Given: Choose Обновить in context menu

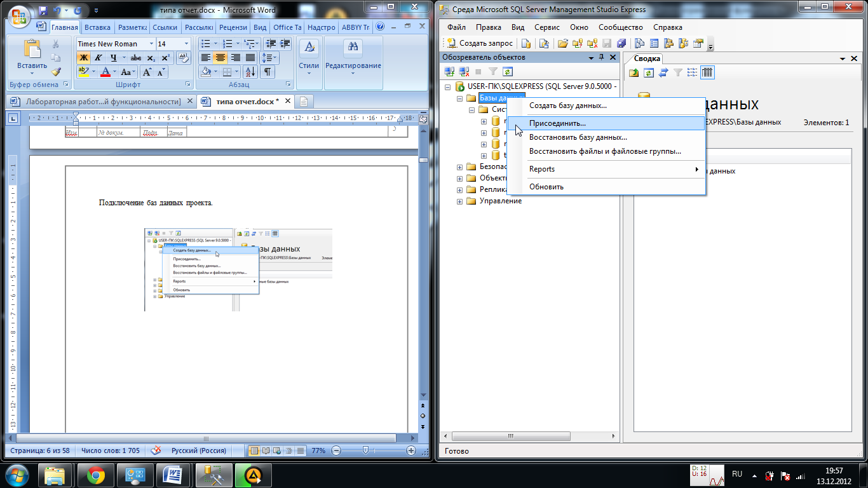Looking at the screenshot, I should 606,187.
